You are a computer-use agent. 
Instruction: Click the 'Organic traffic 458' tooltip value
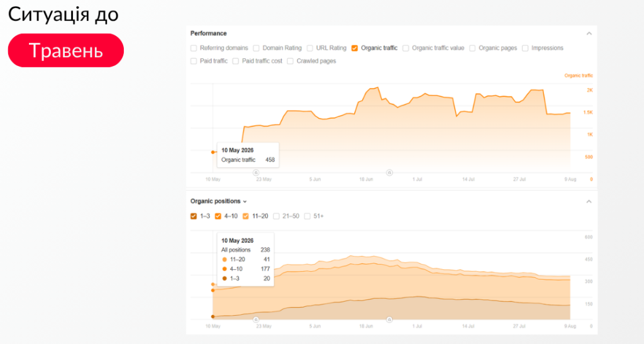pos(270,160)
